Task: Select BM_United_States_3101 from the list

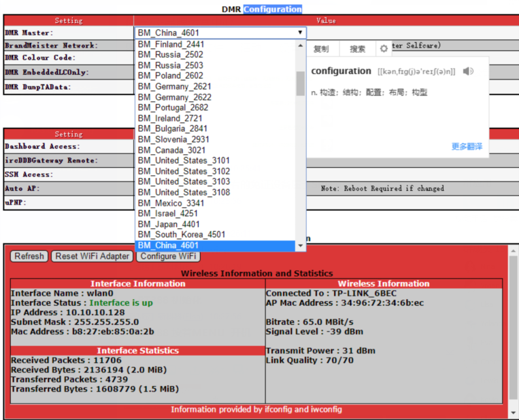Action: [x=184, y=160]
